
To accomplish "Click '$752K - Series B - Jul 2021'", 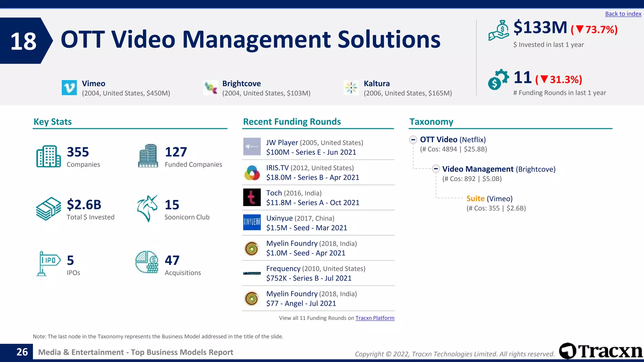I will tap(309, 278).
